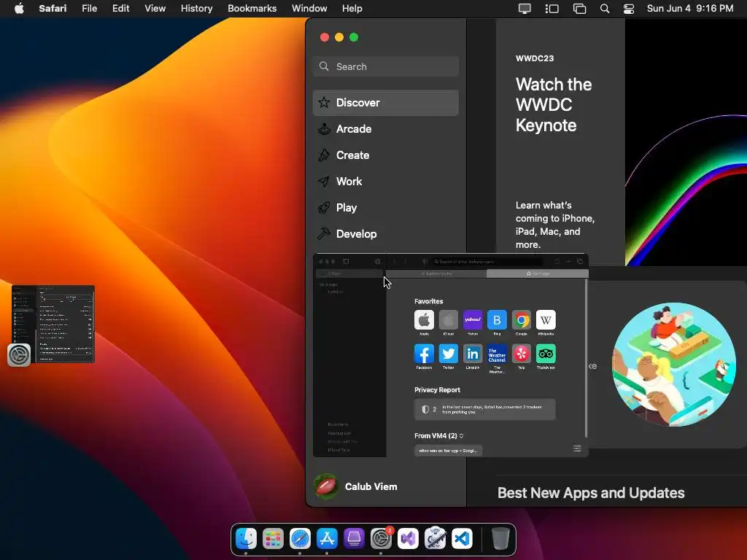Launch Visual Studio from the Dock
This screenshot has width=747, height=560.
(408, 539)
